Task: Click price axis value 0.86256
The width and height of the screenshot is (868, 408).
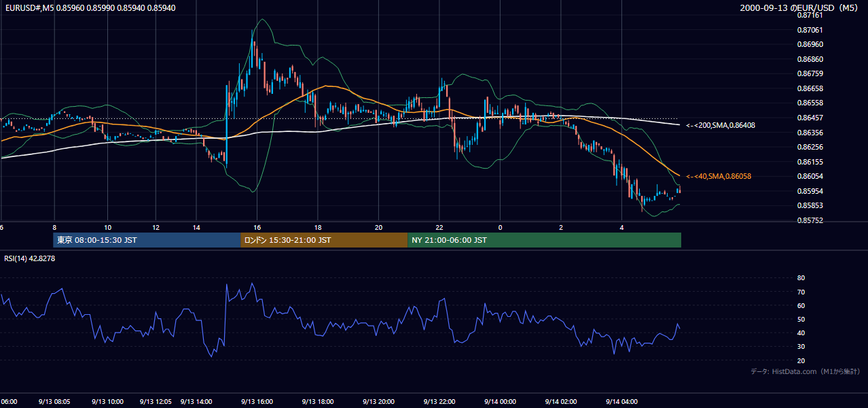Action: coord(810,147)
